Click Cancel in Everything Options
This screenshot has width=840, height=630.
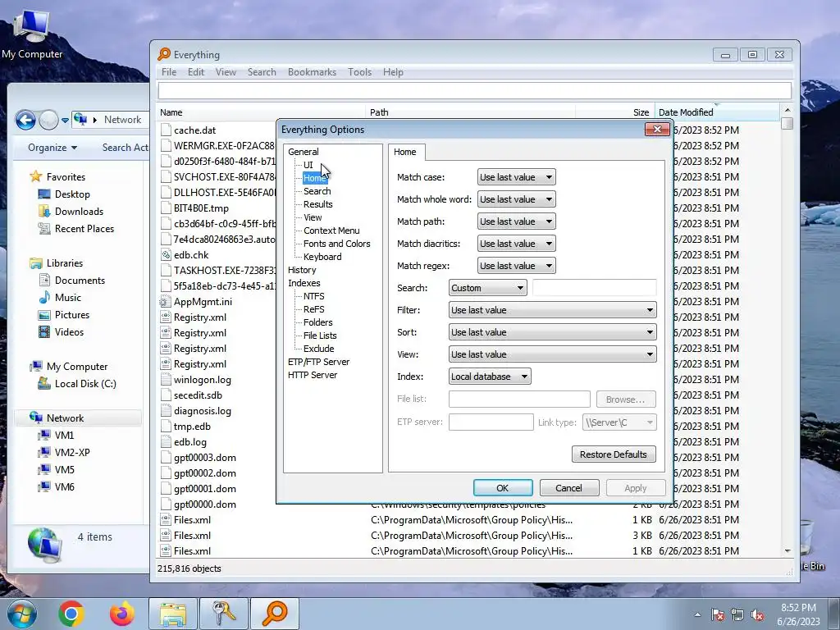coord(568,488)
